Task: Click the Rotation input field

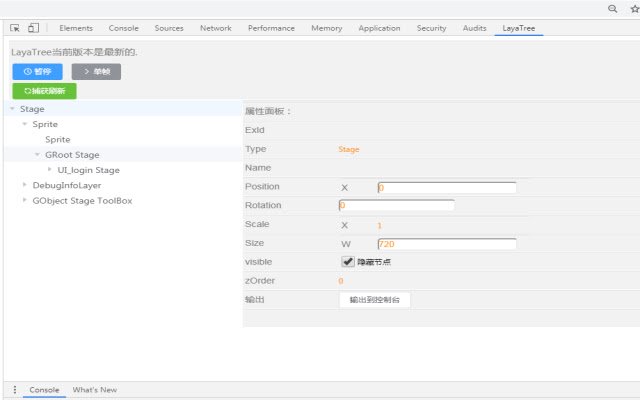Action: (x=396, y=205)
